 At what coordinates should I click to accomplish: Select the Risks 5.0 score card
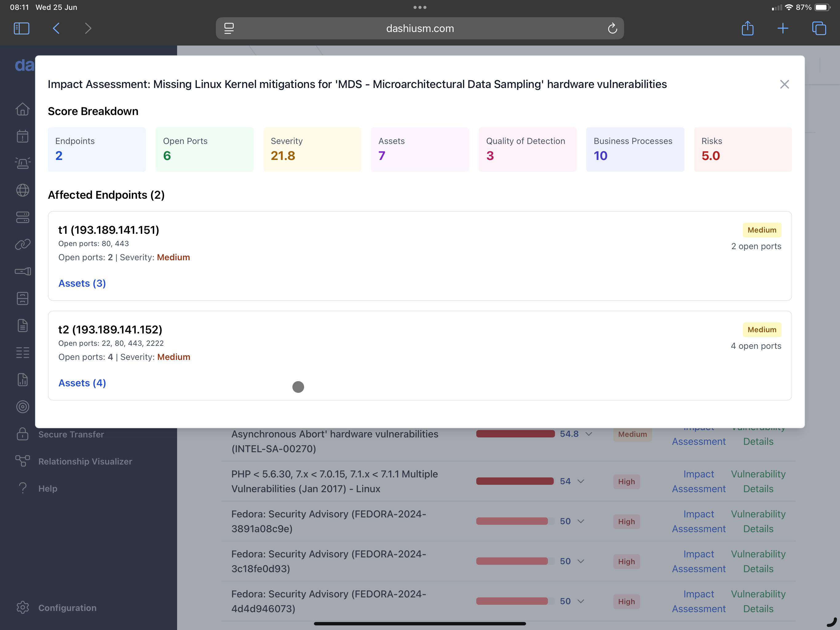click(x=743, y=149)
